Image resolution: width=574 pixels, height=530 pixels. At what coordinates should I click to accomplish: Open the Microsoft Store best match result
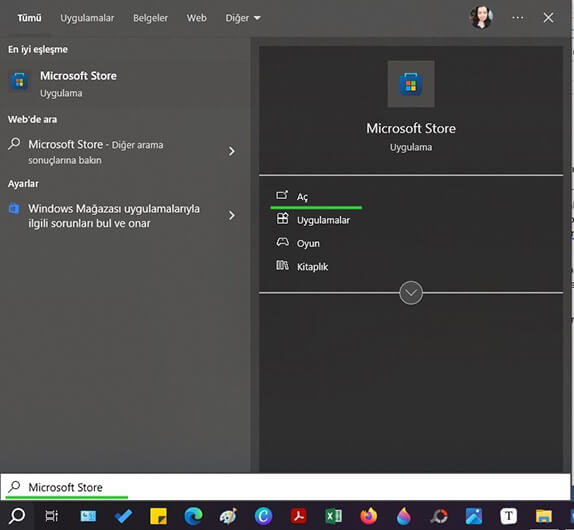124,84
